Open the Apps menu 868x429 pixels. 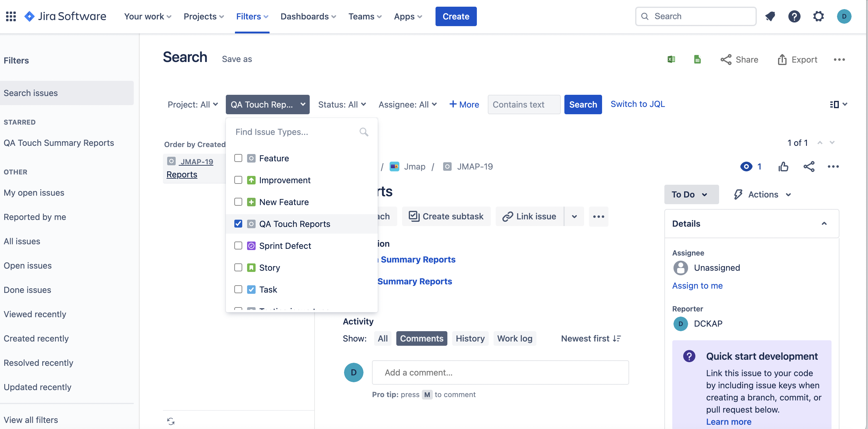click(408, 16)
